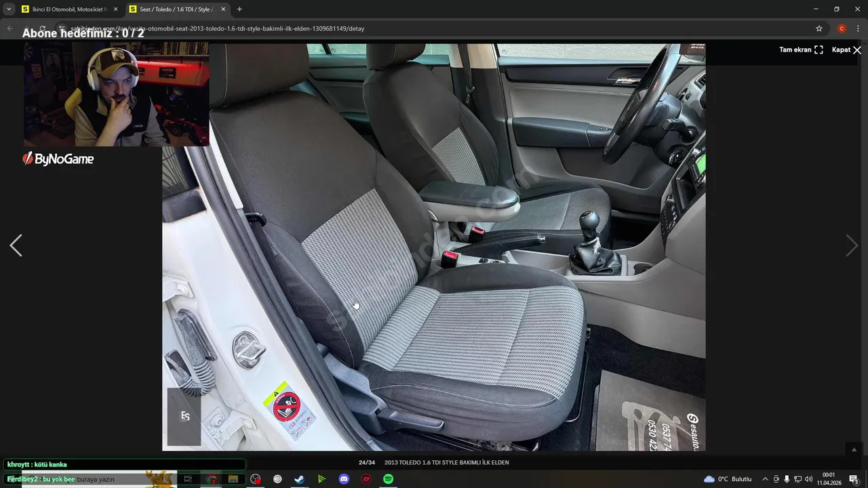Select the Seat / Toledo 1.6 TDI tab

(x=176, y=9)
